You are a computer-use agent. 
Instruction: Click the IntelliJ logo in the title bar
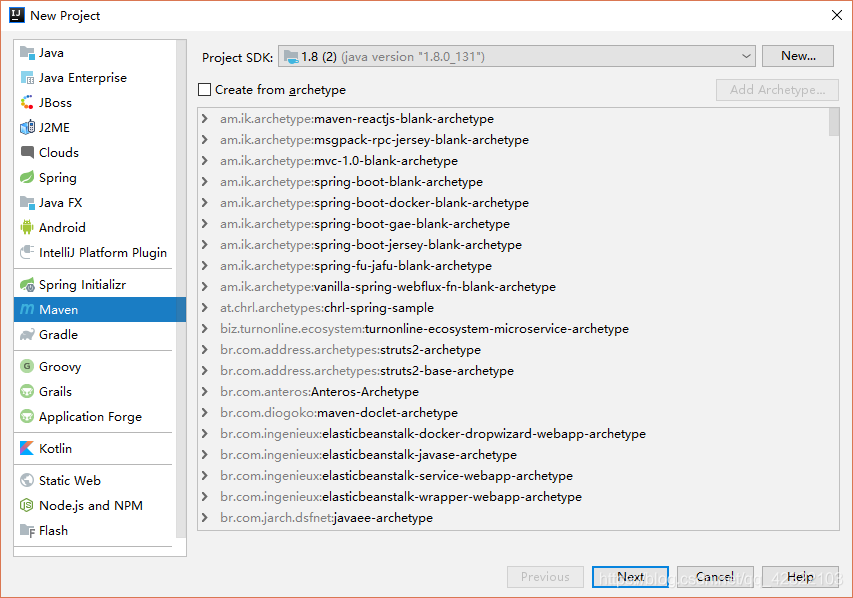click(x=17, y=15)
